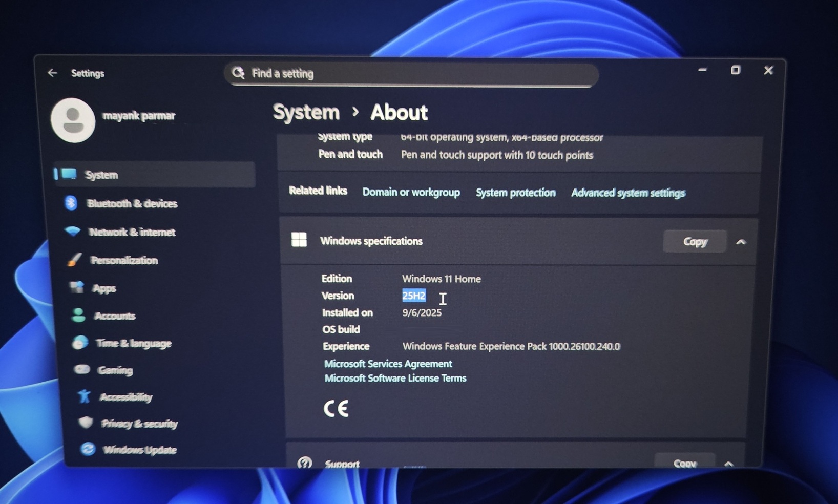Expand the Support section chevron
This screenshot has width=838, height=504.
(x=728, y=463)
